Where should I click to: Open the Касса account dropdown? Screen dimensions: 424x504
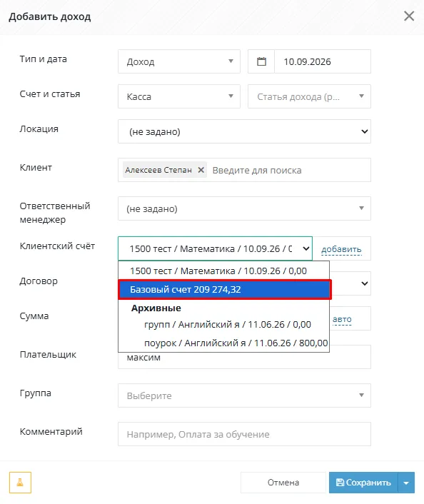pos(179,96)
